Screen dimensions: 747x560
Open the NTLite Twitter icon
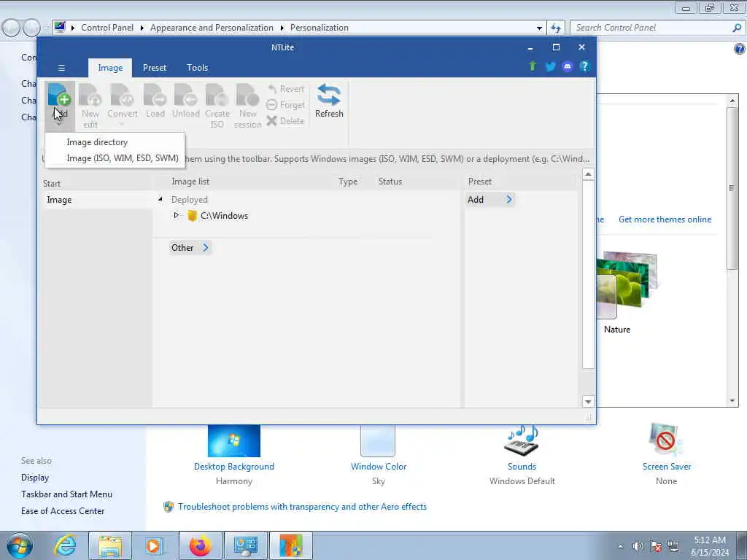pyautogui.click(x=550, y=66)
